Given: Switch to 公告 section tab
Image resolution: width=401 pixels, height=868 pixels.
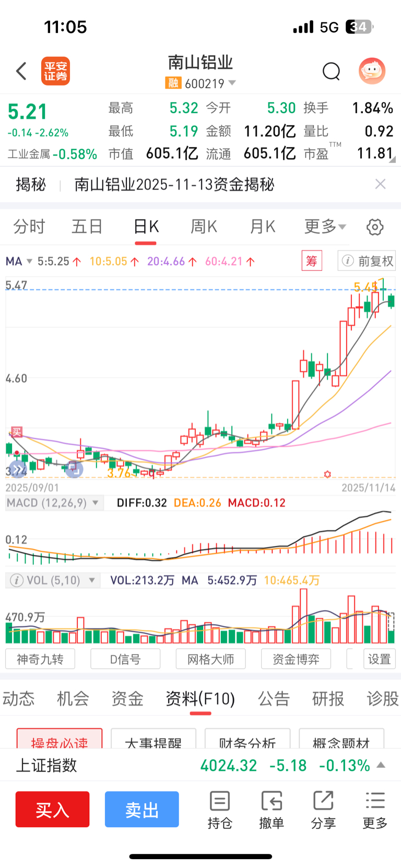Looking at the screenshot, I should tap(274, 698).
